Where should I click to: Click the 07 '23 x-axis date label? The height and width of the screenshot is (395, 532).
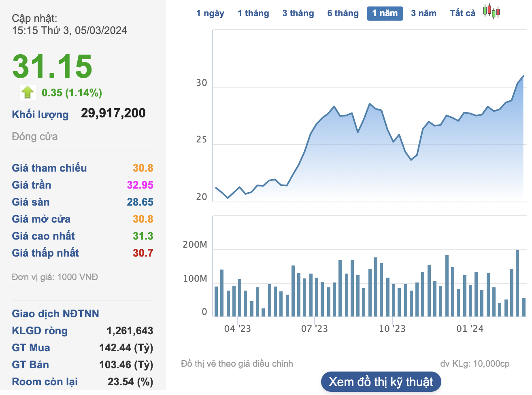pos(315,329)
